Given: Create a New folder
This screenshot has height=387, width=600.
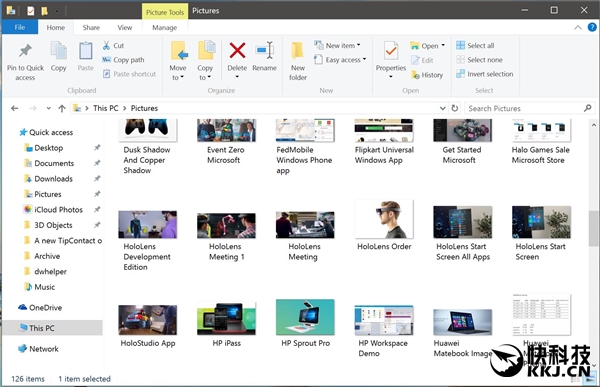Looking at the screenshot, I should pyautogui.click(x=298, y=61).
